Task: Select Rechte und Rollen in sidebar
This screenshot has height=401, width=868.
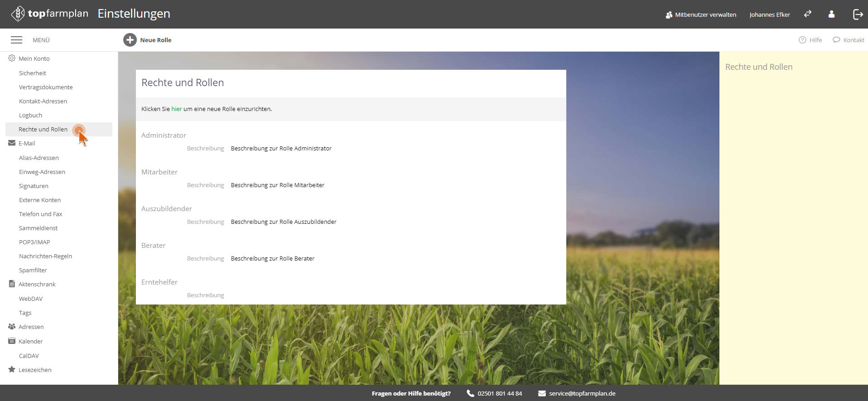Action: [x=59, y=129]
